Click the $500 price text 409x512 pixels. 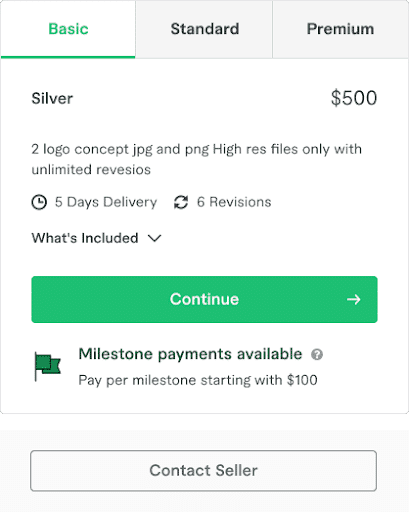[x=354, y=98]
